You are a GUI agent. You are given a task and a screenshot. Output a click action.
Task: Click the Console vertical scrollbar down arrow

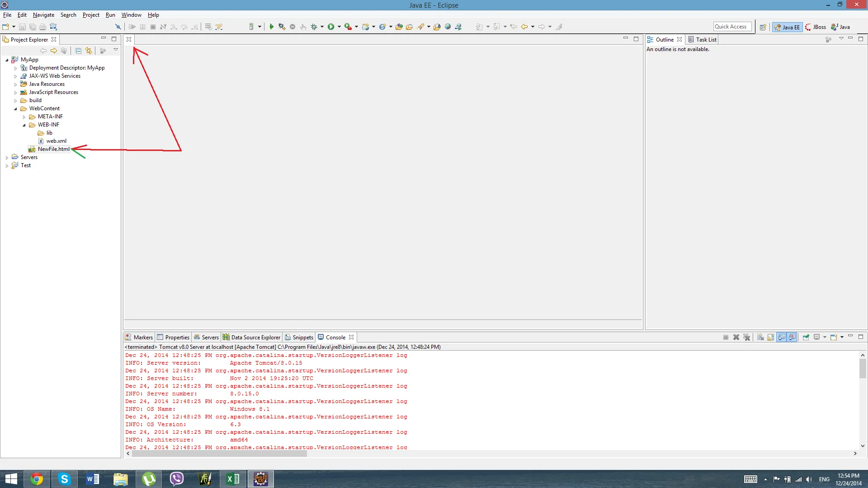click(863, 446)
